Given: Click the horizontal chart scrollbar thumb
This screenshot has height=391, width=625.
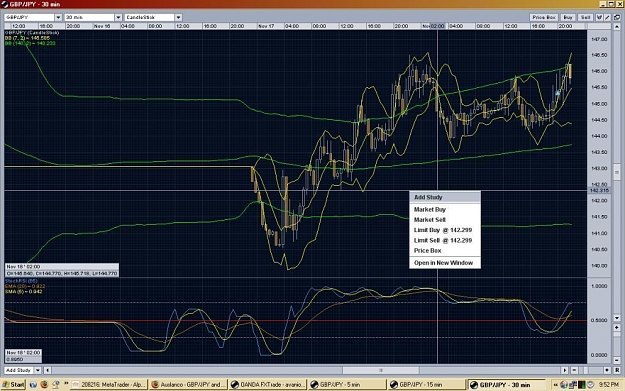Looking at the screenshot, I should click(x=381, y=370).
